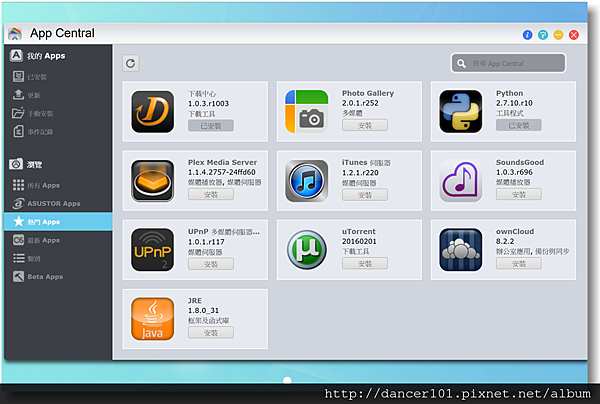Click the UPnP media server icon
This screenshot has height=404, width=600.
tap(152, 250)
